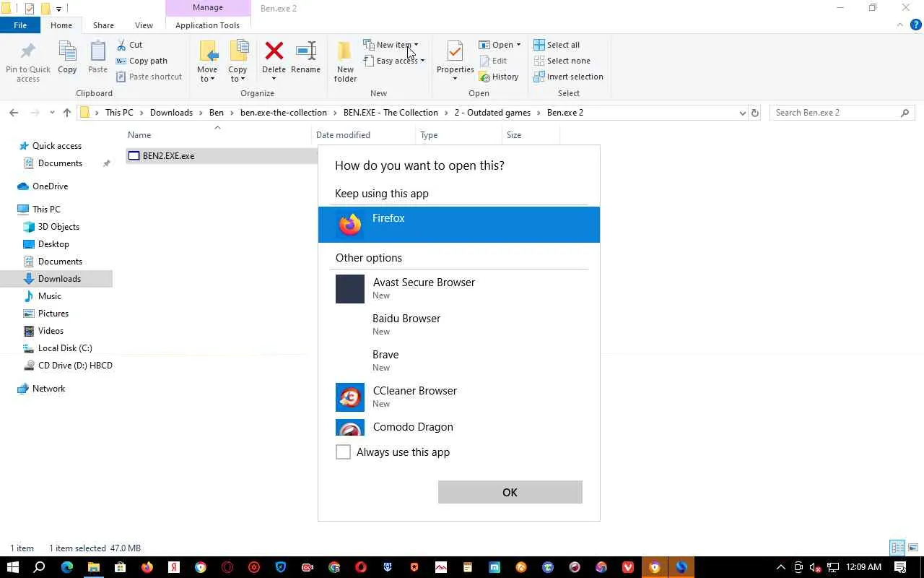Refresh the Ben.exe 2 folder view
The width and height of the screenshot is (924, 578).
(x=755, y=113)
